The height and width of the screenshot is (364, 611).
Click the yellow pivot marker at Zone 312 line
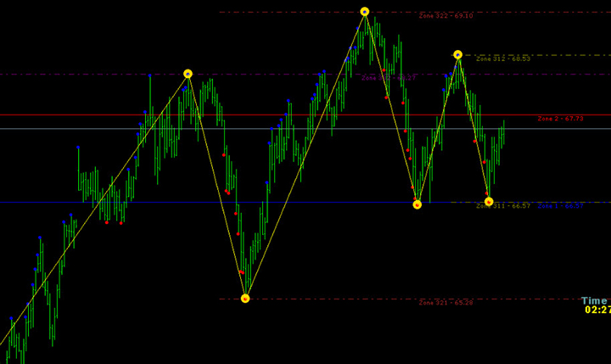pyautogui.click(x=457, y=55)
